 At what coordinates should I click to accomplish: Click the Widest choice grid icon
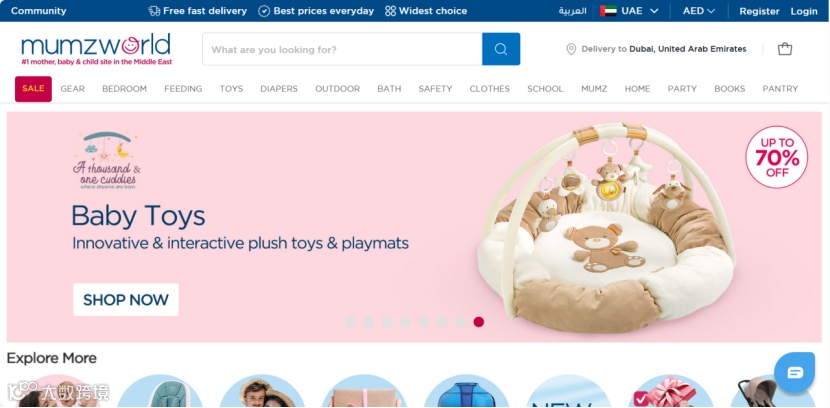click(x=390, y=11)
